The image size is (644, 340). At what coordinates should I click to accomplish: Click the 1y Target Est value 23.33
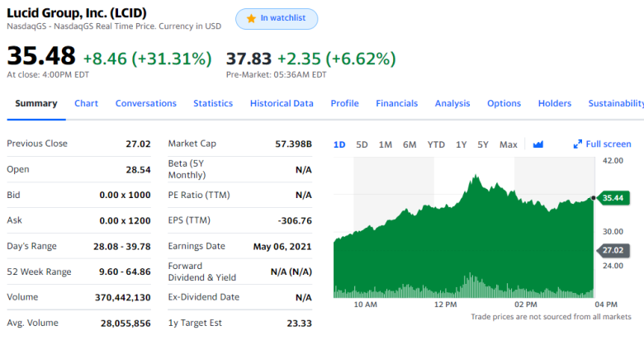299,323
